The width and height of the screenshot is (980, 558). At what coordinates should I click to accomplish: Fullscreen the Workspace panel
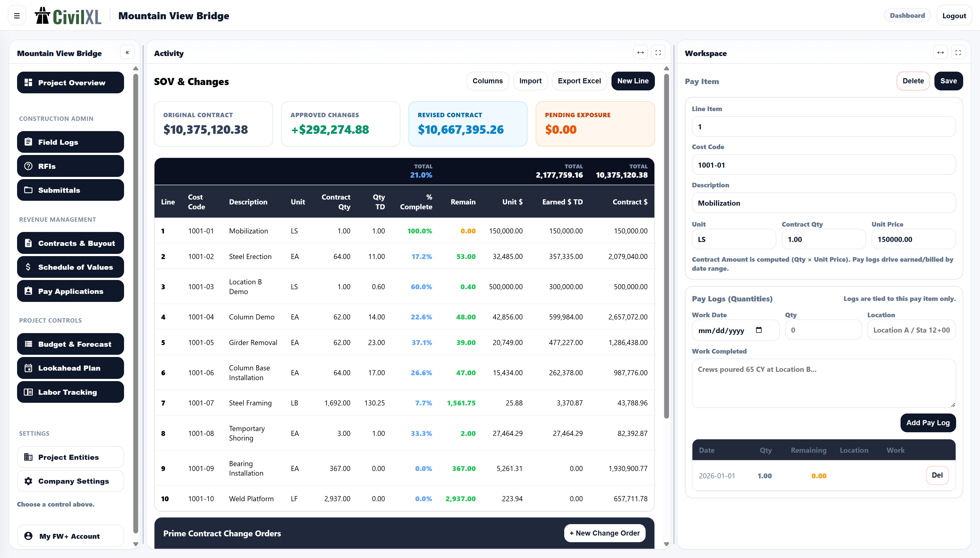click(x=958, y=52)
